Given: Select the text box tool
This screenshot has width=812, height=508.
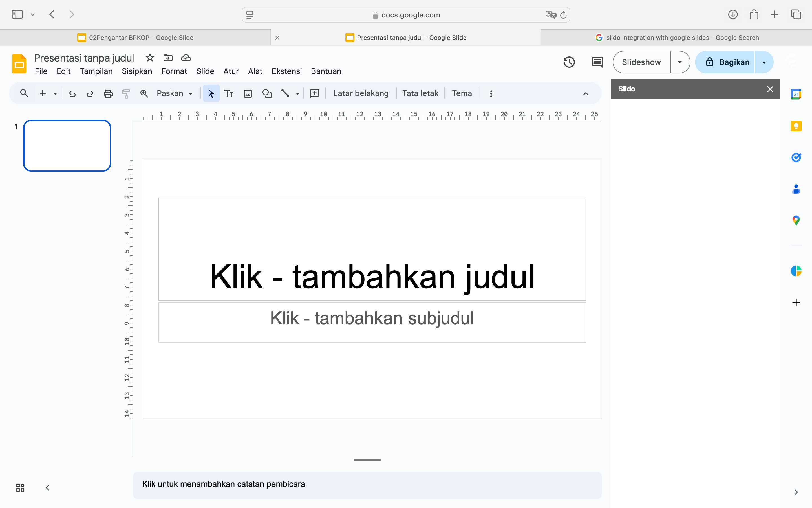Looking at the screenshot, I should coord(229,93).
